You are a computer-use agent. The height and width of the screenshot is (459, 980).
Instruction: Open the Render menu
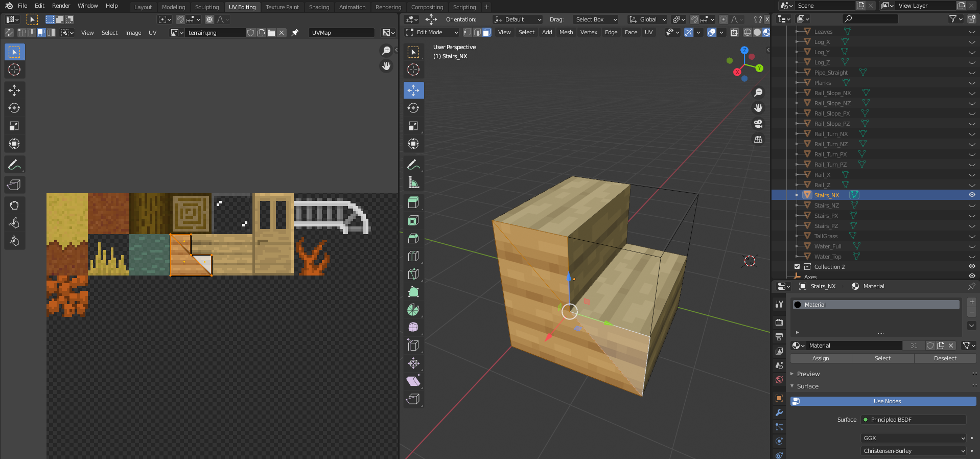[61, 6]
